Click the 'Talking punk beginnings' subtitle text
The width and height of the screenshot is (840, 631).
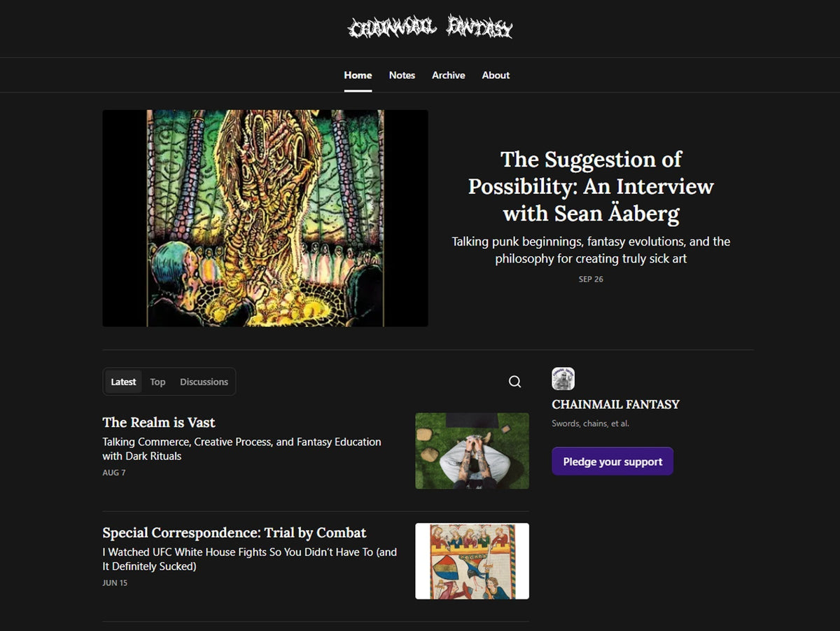pos(591,250)
